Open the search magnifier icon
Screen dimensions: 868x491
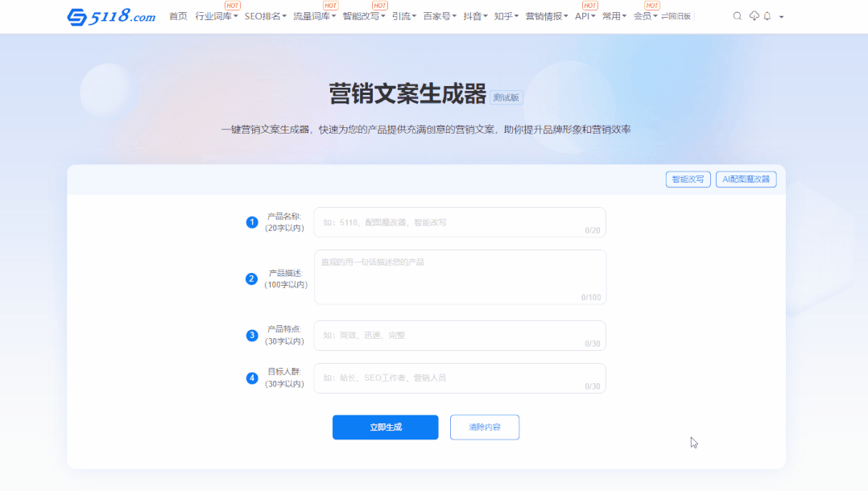(737, 16)
